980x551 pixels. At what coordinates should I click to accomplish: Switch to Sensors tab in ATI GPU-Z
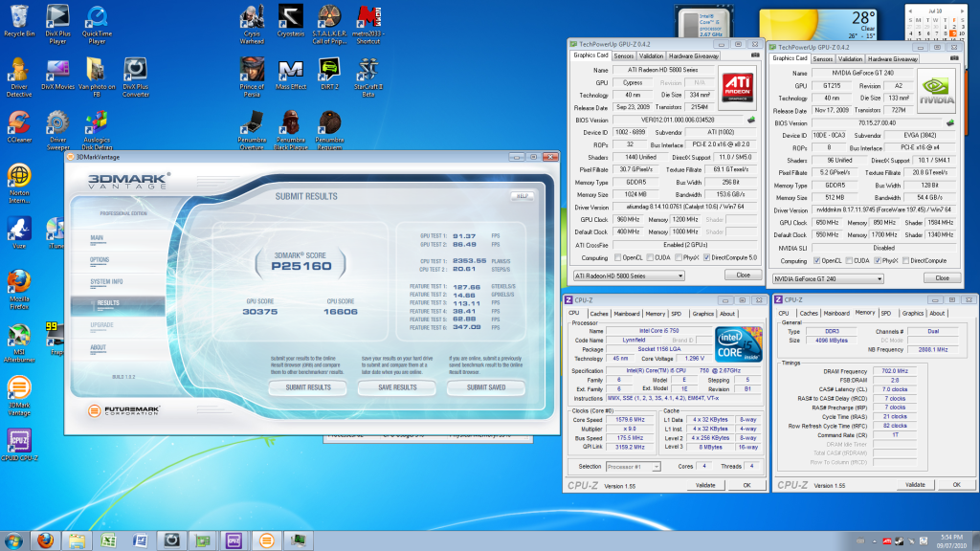point(623,56)
